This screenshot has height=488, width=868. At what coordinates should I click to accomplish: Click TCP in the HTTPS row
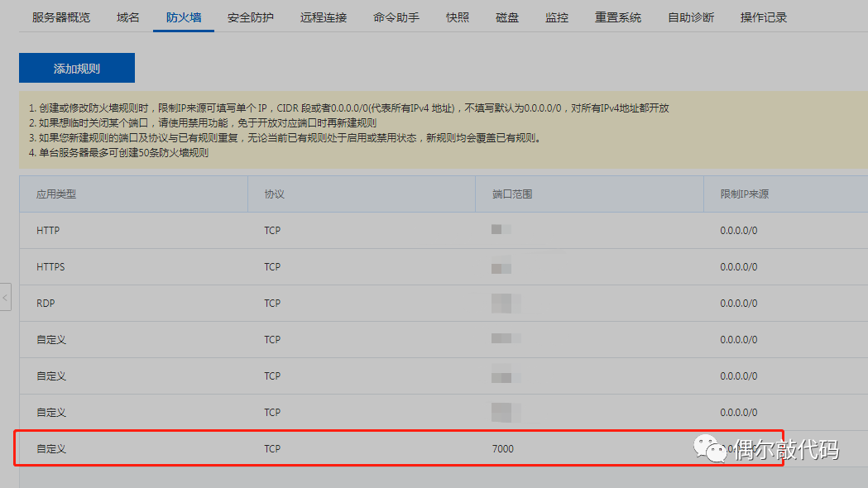(272, 266)
